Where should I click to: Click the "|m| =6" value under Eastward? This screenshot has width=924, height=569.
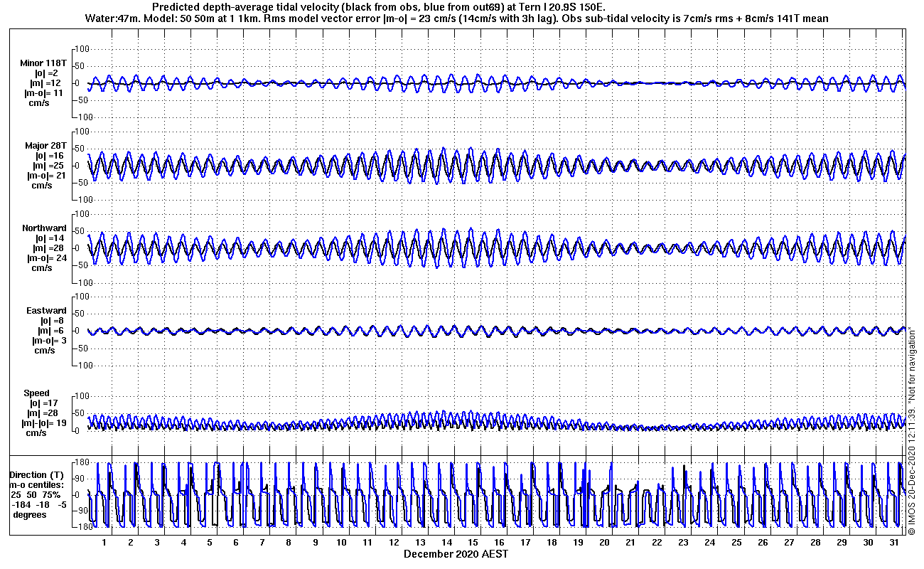click(50, 331)
